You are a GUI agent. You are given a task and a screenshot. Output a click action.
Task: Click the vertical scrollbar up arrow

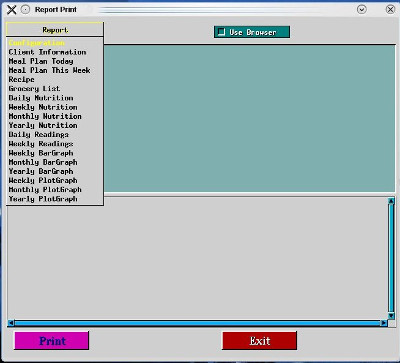(x=391, y=201)
